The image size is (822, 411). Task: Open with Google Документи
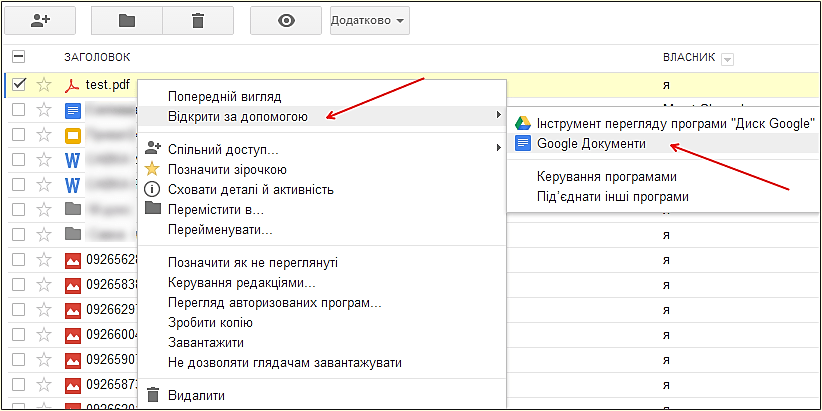pos(663,144)
